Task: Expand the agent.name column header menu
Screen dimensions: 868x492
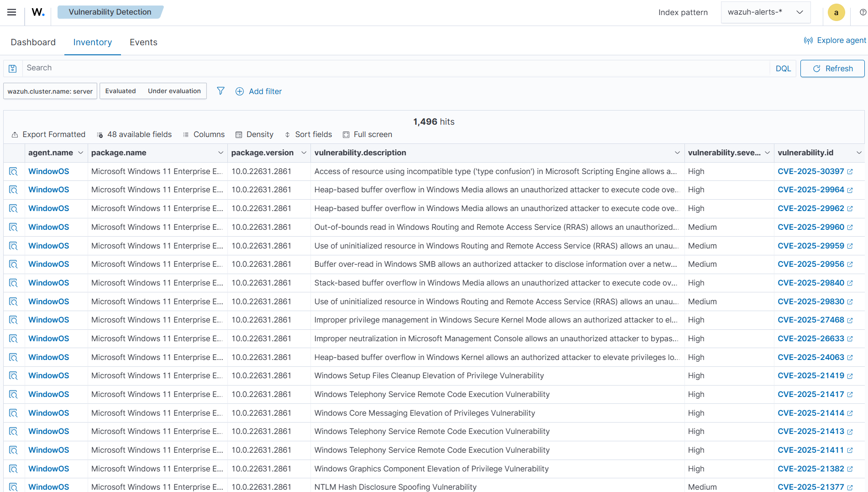Action: pos(81,153)
